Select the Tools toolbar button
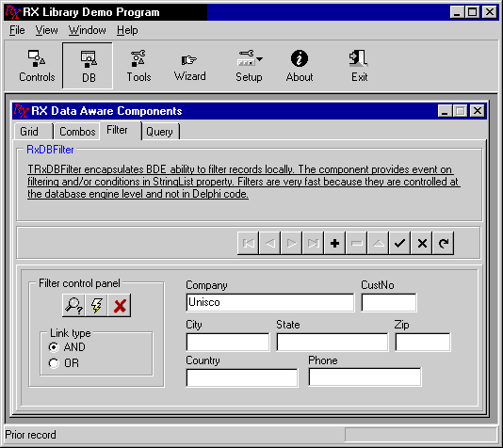503x448 pixels. (x=138, y=66)
